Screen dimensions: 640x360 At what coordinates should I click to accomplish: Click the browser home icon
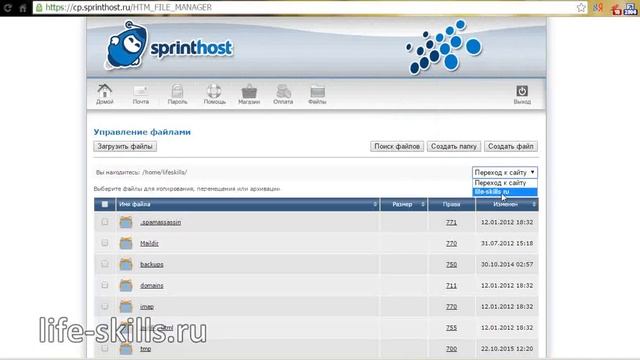[x=23, y=7]
